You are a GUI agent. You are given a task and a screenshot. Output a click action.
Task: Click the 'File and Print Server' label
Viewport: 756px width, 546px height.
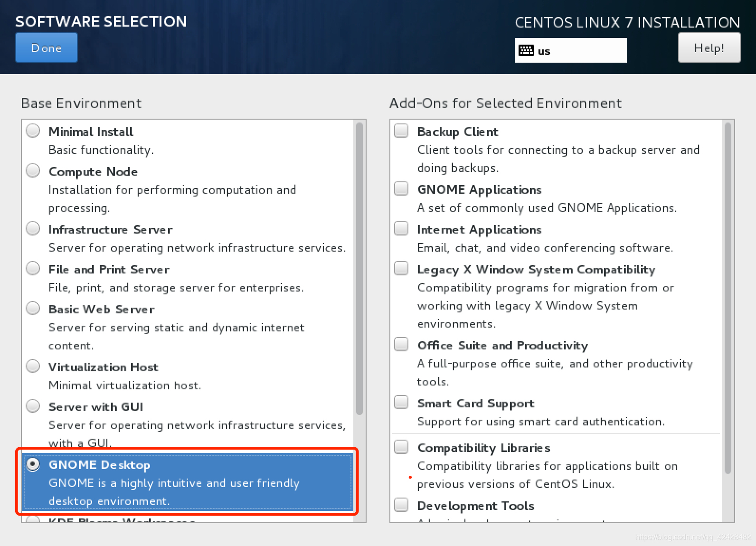pos(109,269)
